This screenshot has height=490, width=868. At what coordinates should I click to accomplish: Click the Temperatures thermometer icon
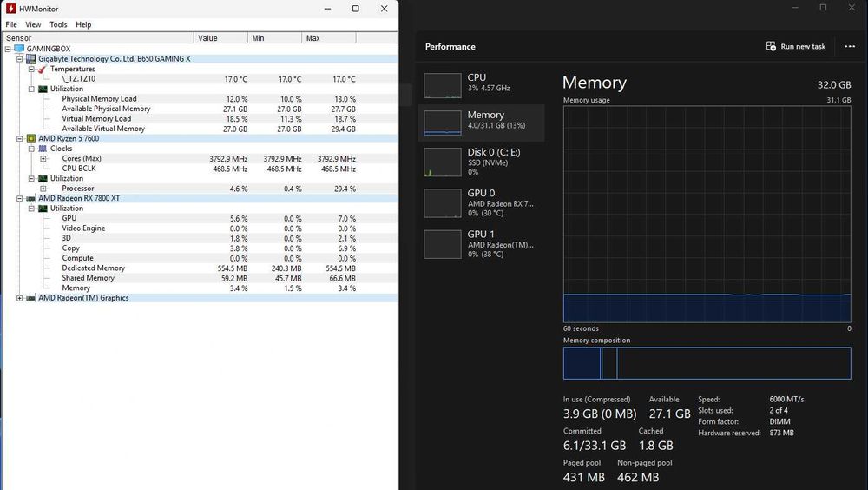point(43,70)
